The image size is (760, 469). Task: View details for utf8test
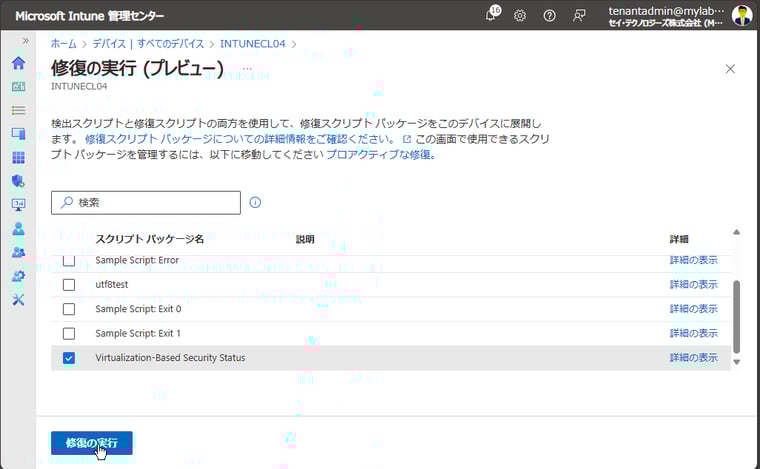(693, 284)
